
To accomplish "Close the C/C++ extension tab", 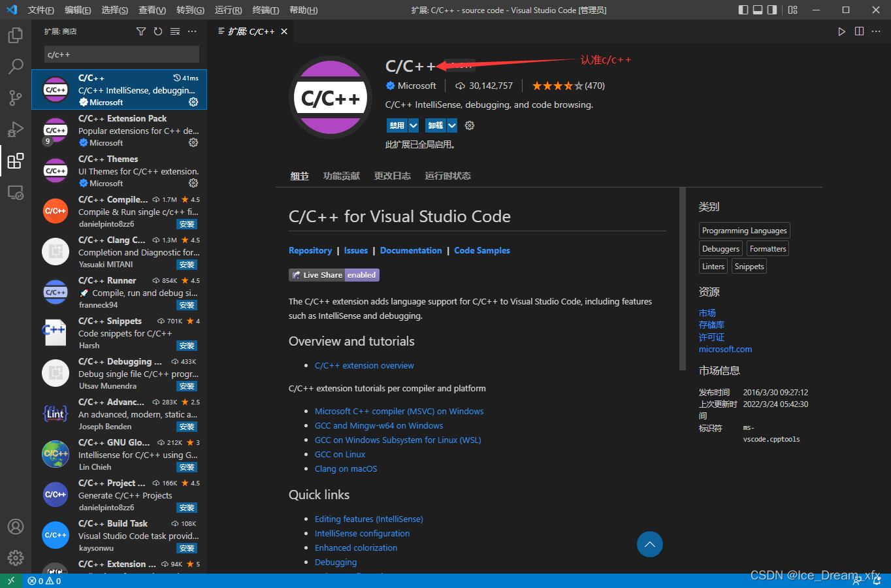I will tap(284, 31).
